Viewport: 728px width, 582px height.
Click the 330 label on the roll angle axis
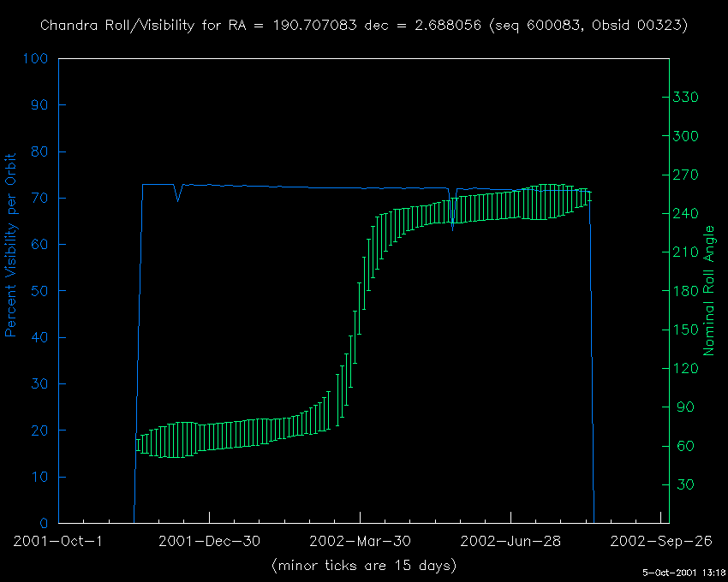[688, 98]
